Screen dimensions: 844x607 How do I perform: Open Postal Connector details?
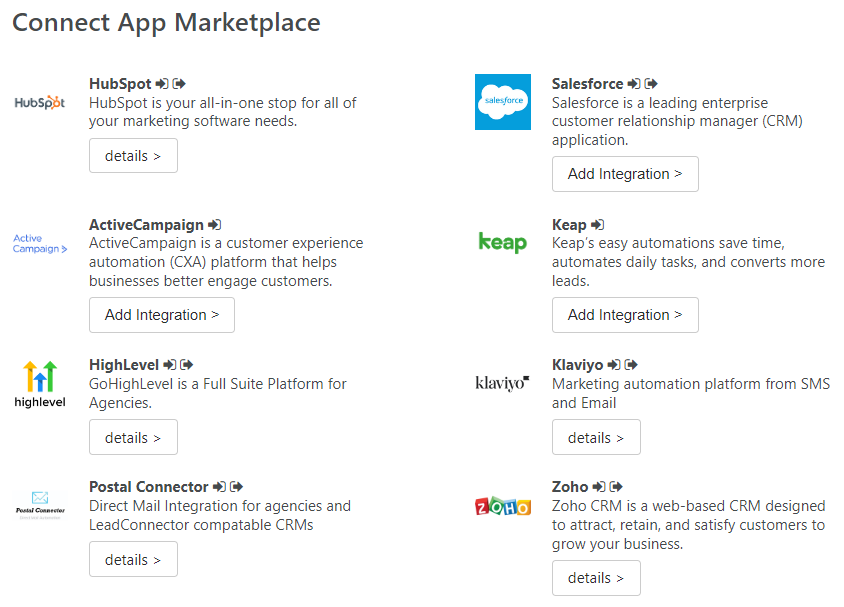coord(133,560)
